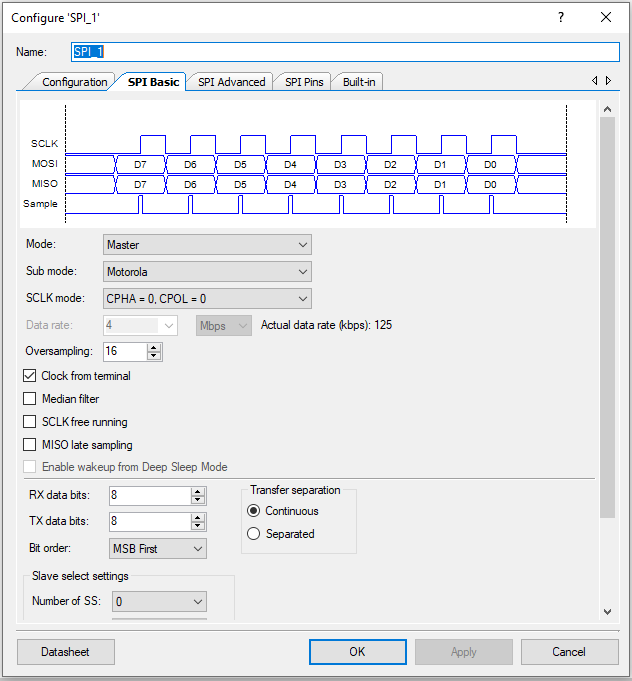Enable the Median filter checkbox
Image resolution: width=632 pixels, height=681 pixels.
[x=30, y=399]
